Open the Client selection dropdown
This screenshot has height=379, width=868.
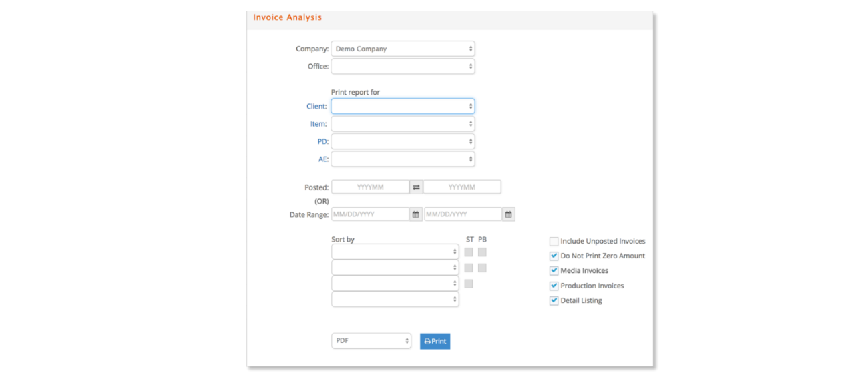point(403,106)
